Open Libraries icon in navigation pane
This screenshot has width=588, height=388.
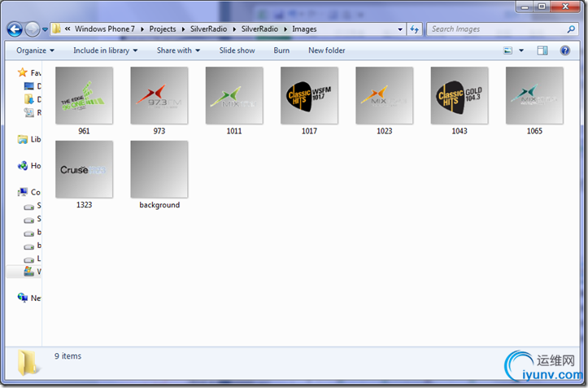tap(23, 139)
